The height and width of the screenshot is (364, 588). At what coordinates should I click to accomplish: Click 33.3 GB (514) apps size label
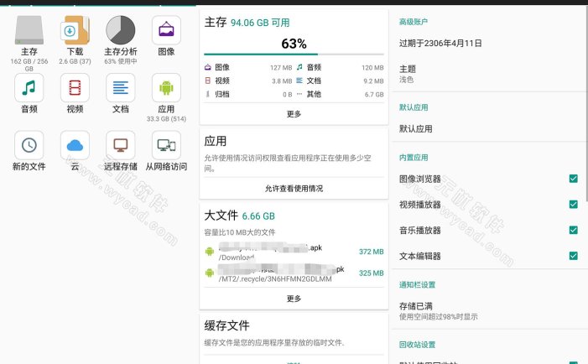click(166, 119)
